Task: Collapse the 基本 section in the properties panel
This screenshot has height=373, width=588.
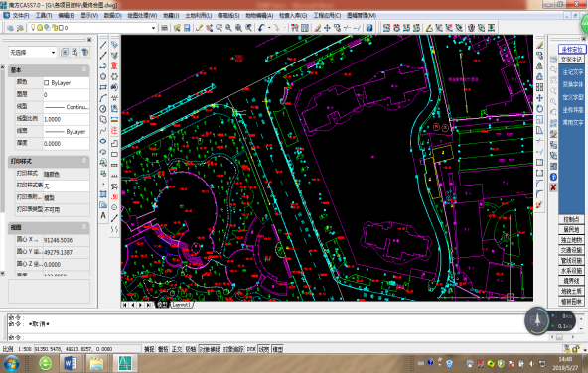Action: [84, 69]
